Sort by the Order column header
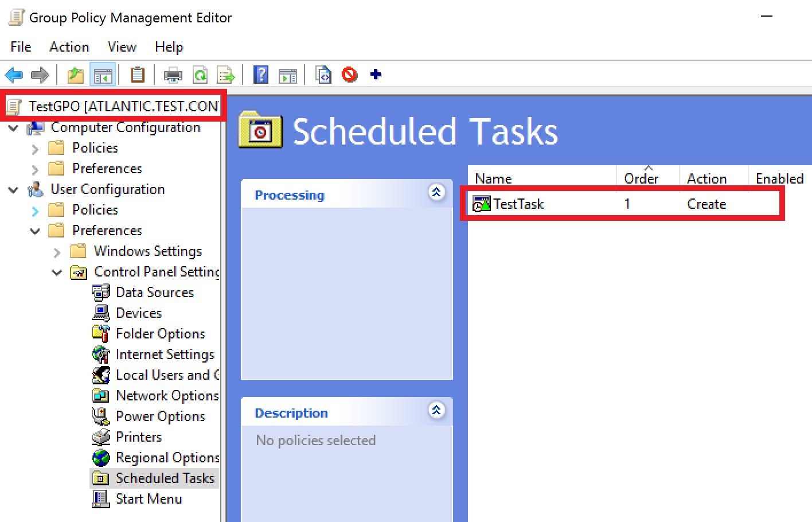The image size is (812, 522). pos(648,178)
